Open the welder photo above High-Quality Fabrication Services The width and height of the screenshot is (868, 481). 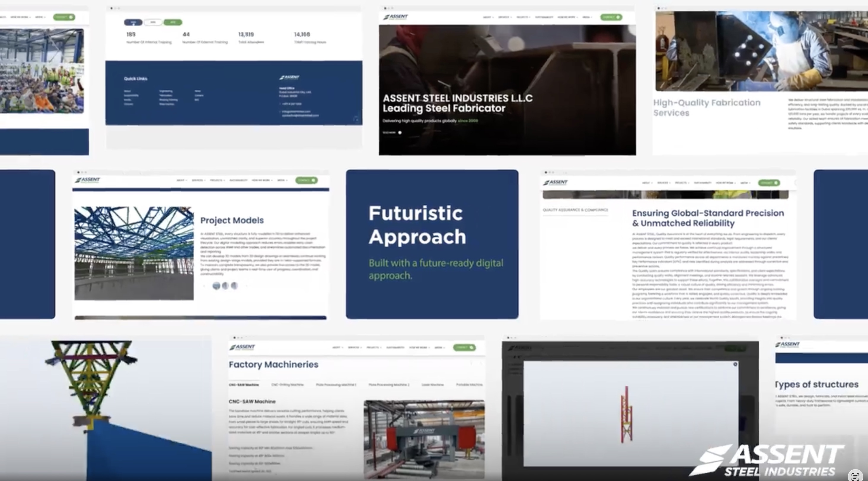(762, 51)
